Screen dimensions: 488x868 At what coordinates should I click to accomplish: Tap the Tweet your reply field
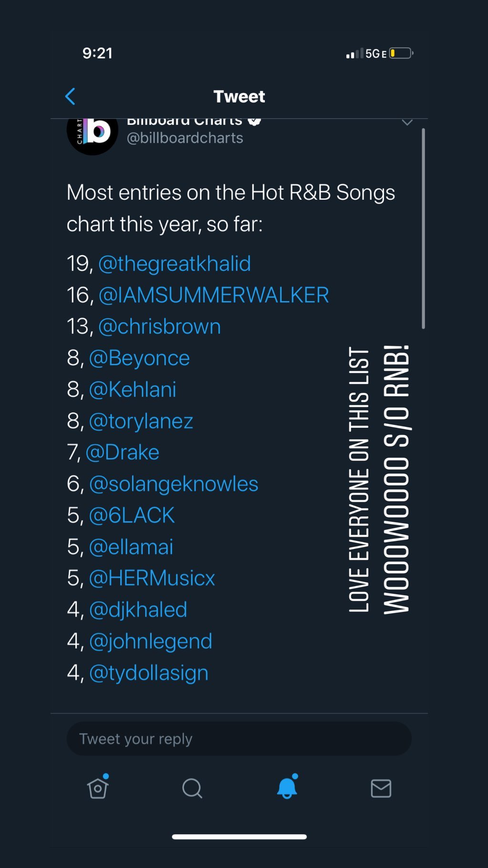(239, 738)
